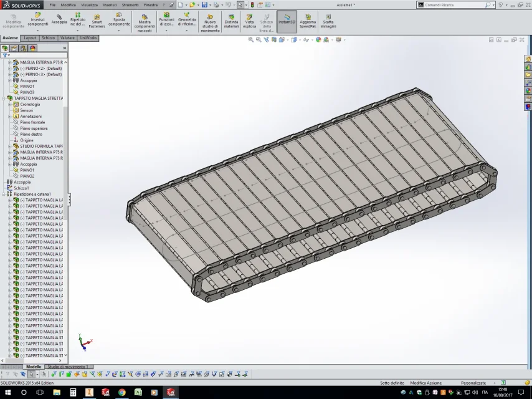
Task: Expand the Annotazioni tree node
Action: coord(9,116)
